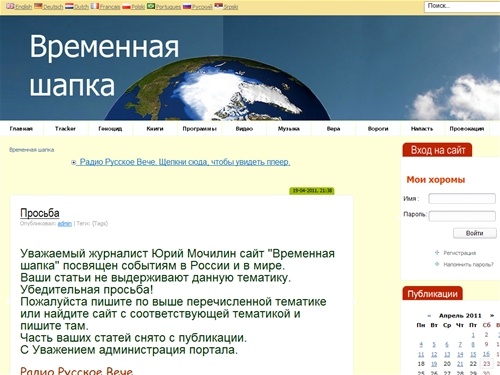Focus the Пароль password field
Viewport: 500px width, 375px height.
462,216
